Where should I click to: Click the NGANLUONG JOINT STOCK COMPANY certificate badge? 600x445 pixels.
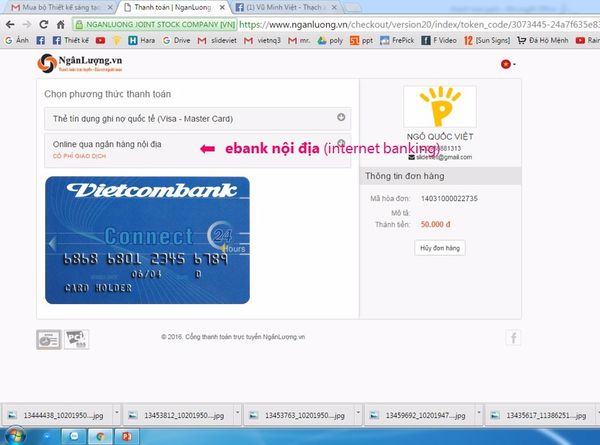[x=155, y=24]
